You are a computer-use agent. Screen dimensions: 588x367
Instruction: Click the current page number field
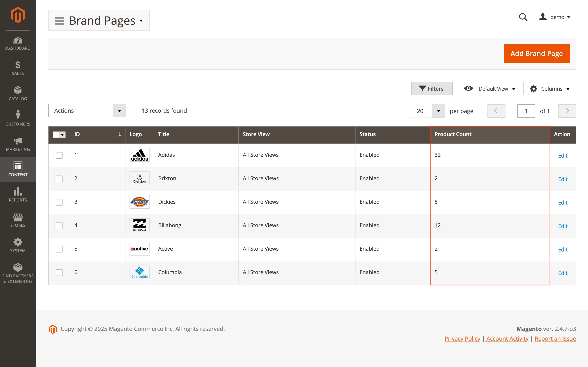point(526,111)
